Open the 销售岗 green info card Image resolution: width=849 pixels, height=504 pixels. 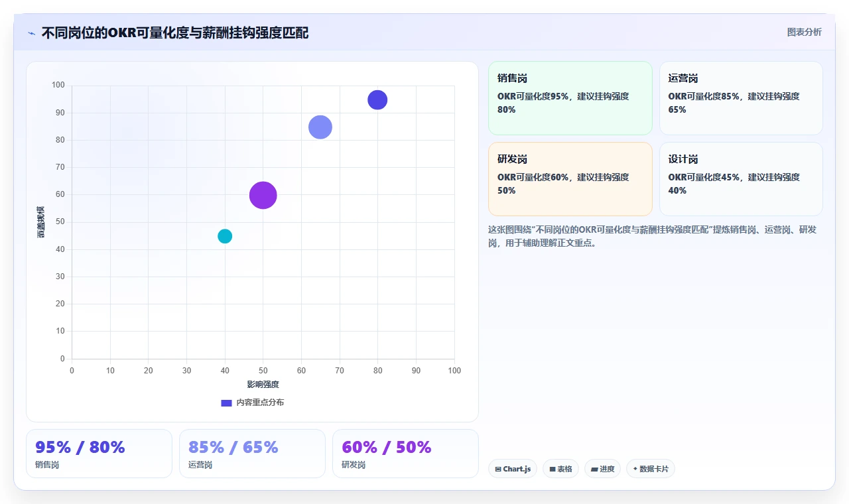[x=570, y=98]
